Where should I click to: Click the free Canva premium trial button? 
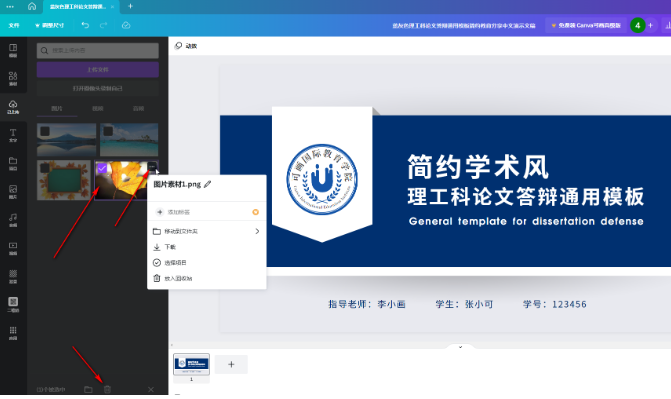click(586, 25)
